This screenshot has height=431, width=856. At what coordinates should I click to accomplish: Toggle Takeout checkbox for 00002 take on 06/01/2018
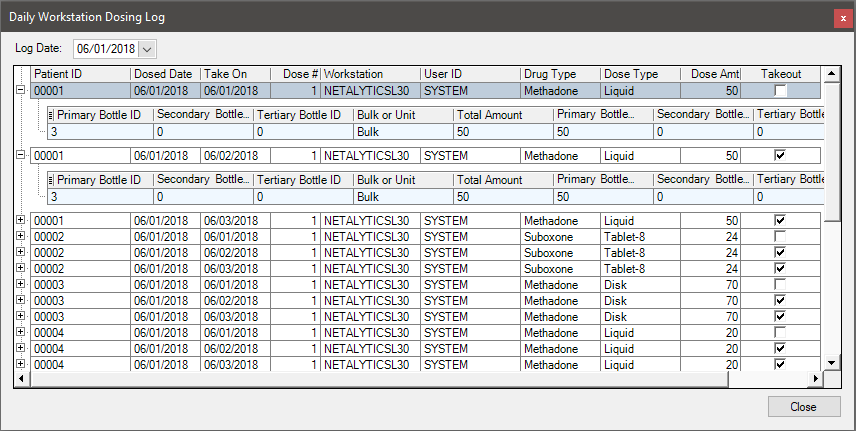pyautogui.click(x=781, y=237)
